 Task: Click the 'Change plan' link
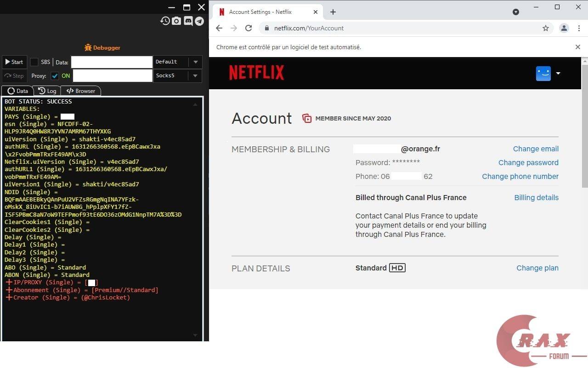tap(537, 268)
